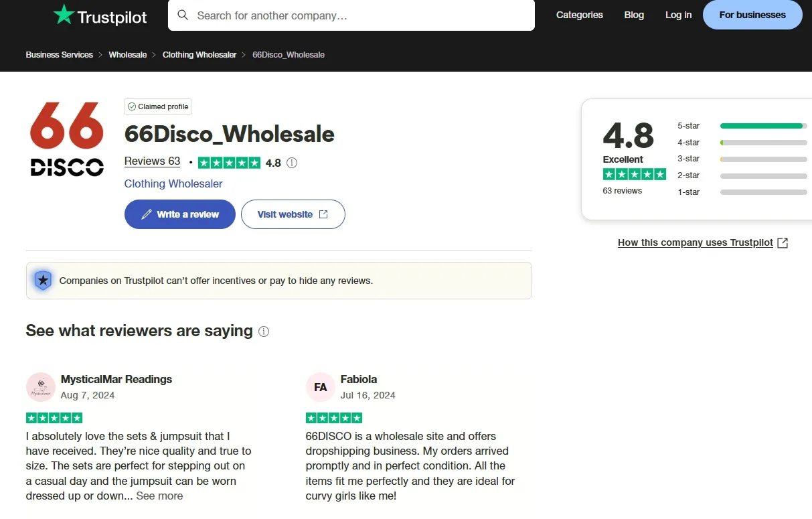This screenshot has width=812, height=519.
Task: Click MysticalMar Readings reviewer avatar
Action: (x=40, y=386)
